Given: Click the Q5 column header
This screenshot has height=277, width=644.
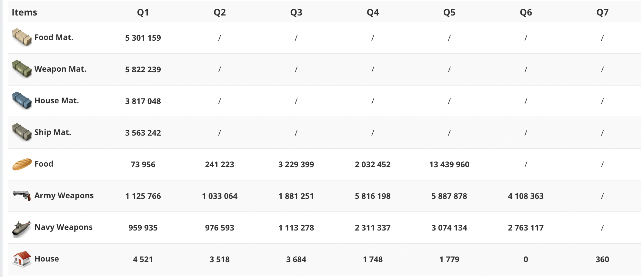Looking at the screenshot, I should pos(449,12).
